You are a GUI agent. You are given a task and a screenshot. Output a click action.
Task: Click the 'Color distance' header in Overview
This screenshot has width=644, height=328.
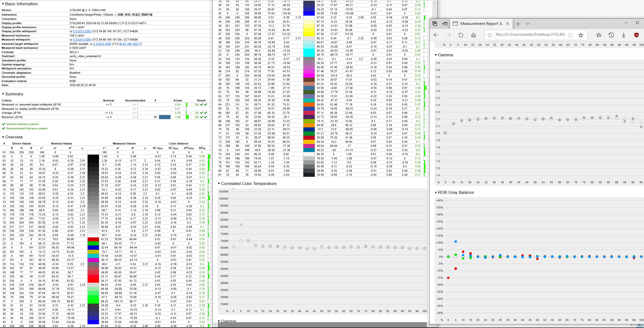tap(178, 143)
